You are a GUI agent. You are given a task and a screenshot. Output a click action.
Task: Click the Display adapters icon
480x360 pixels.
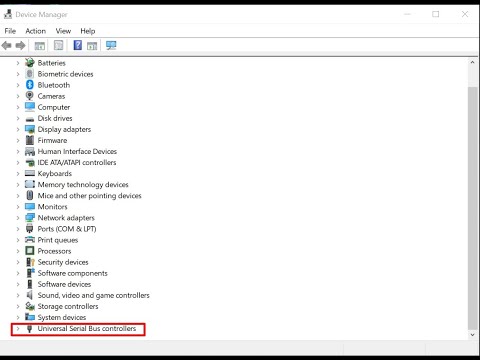coord(30,129)
